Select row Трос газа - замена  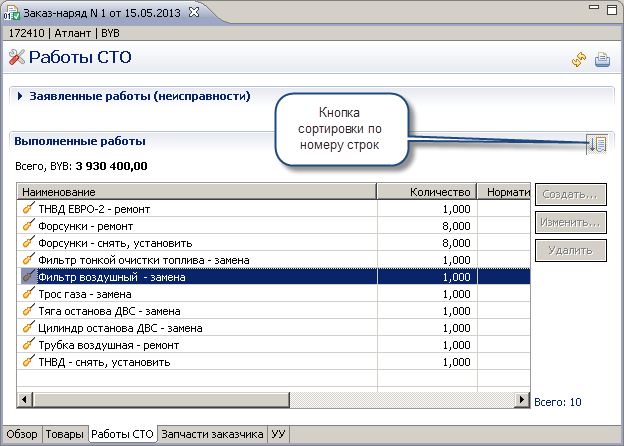[x=273, y=294]
